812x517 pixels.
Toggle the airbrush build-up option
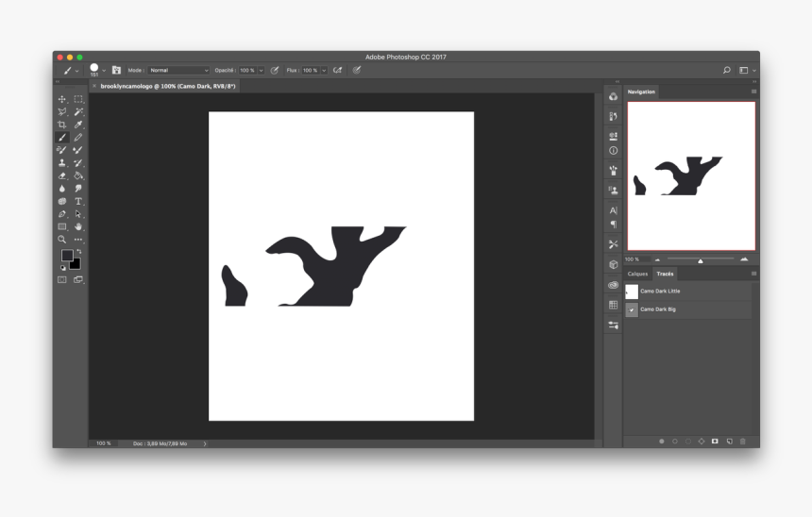337,70
